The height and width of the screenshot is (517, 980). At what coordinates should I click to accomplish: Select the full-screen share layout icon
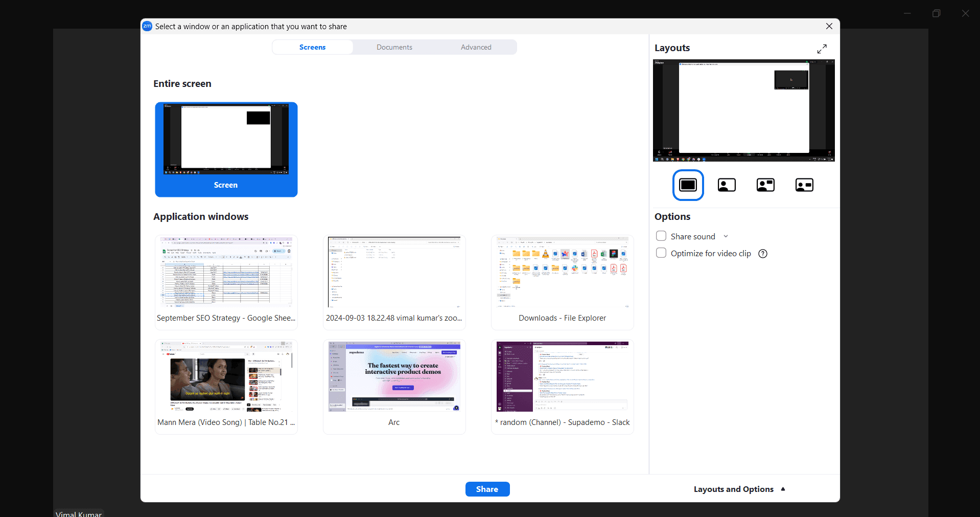[688, 185]
